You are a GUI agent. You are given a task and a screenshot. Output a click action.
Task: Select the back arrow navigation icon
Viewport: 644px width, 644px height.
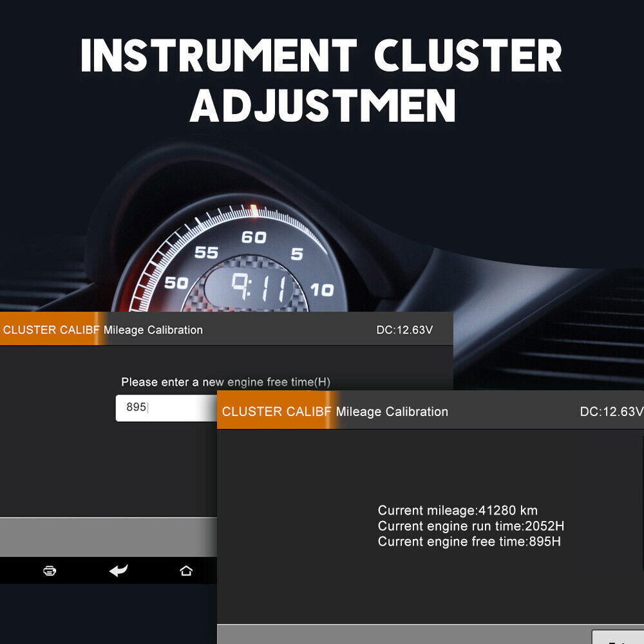119,571
